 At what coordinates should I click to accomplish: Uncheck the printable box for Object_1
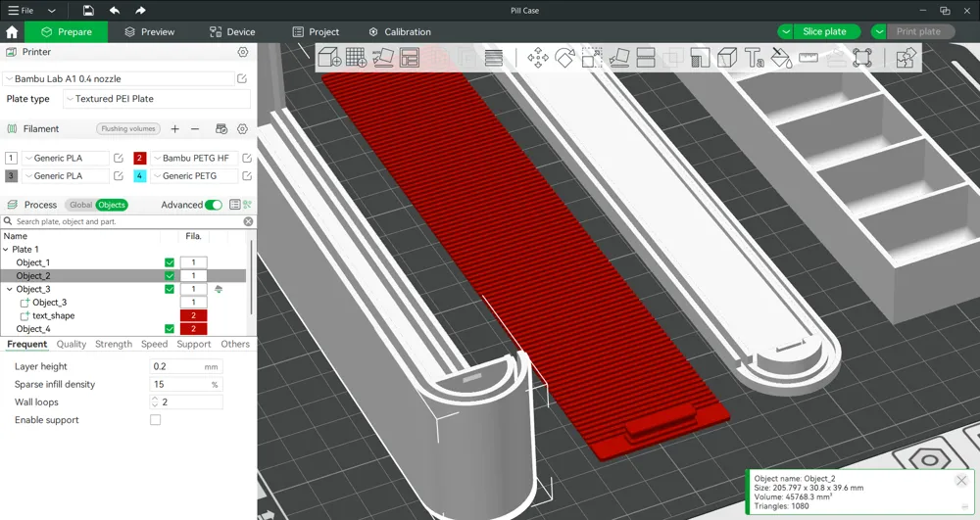point(170,262)
